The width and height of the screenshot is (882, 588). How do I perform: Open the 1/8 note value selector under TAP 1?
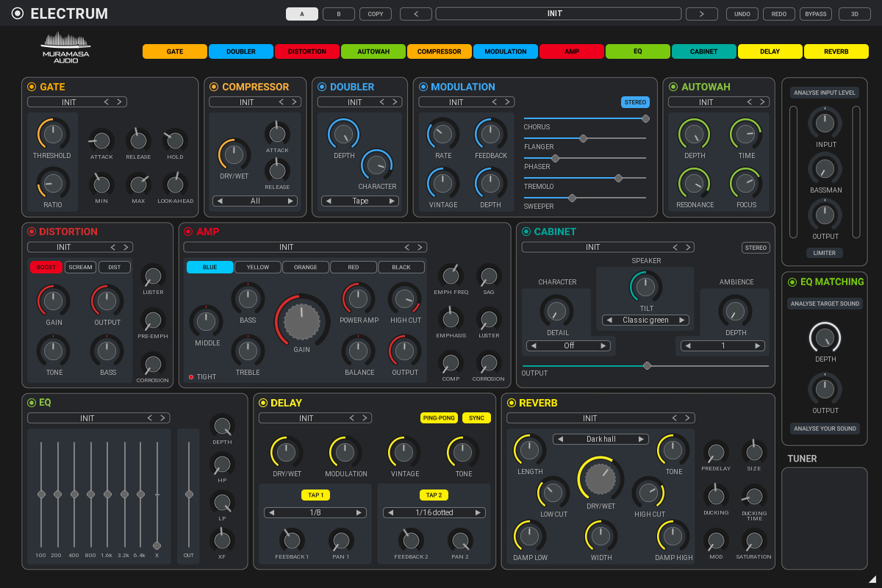click(x=315, y=512)
